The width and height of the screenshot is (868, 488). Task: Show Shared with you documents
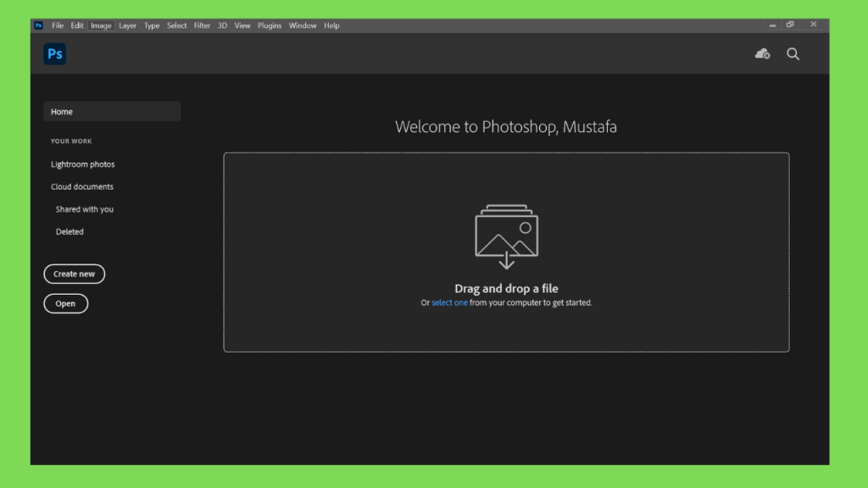(x=85, y=209)
